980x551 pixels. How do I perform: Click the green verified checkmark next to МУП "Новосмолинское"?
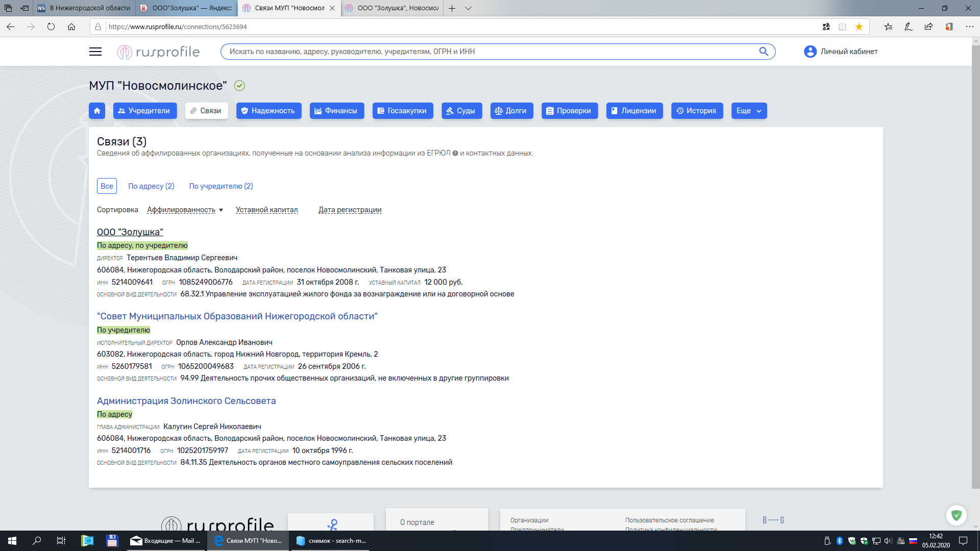(x=239, y=86)
